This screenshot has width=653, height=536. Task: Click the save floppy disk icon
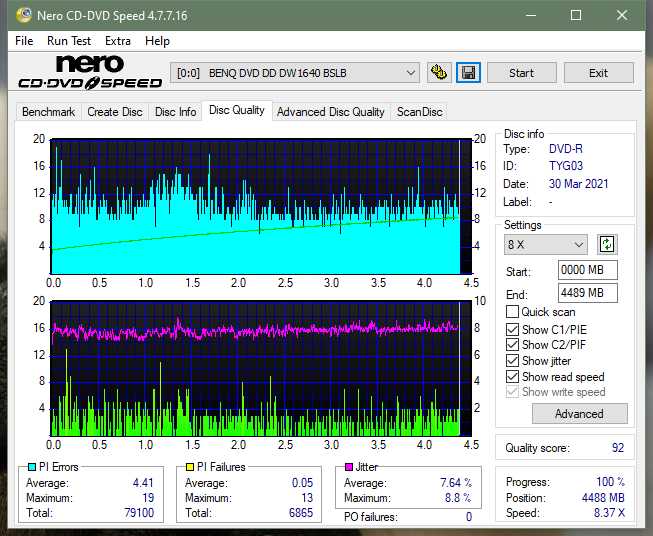coord(469,73)
